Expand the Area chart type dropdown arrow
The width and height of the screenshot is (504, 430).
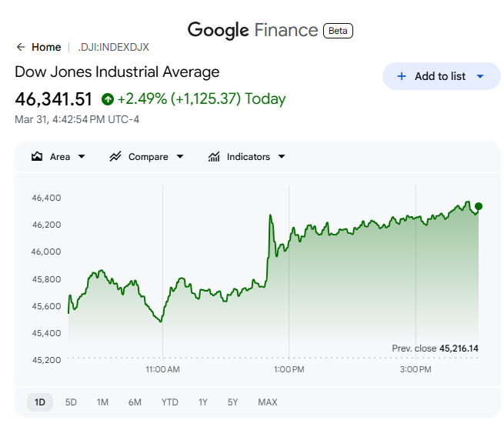(82, 157)
